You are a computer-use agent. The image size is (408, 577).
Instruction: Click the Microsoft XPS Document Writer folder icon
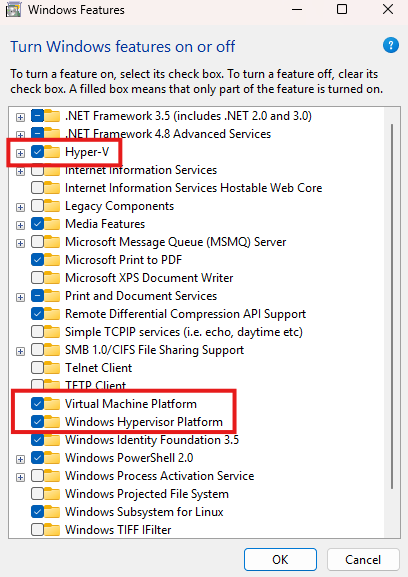coord(52,278)
